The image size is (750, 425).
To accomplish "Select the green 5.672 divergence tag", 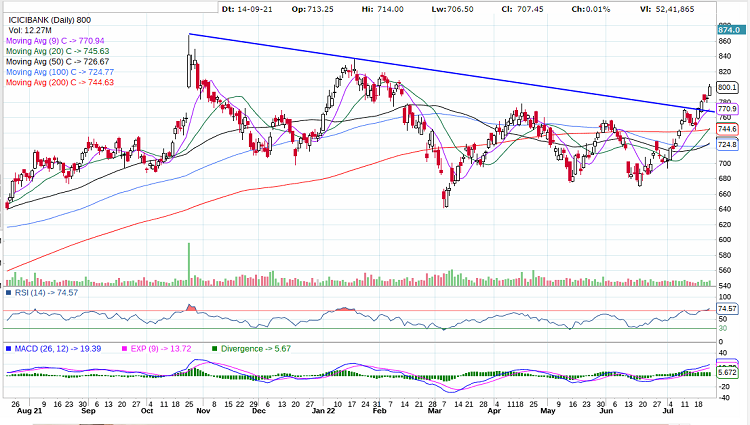I will [x=728, y=372].
